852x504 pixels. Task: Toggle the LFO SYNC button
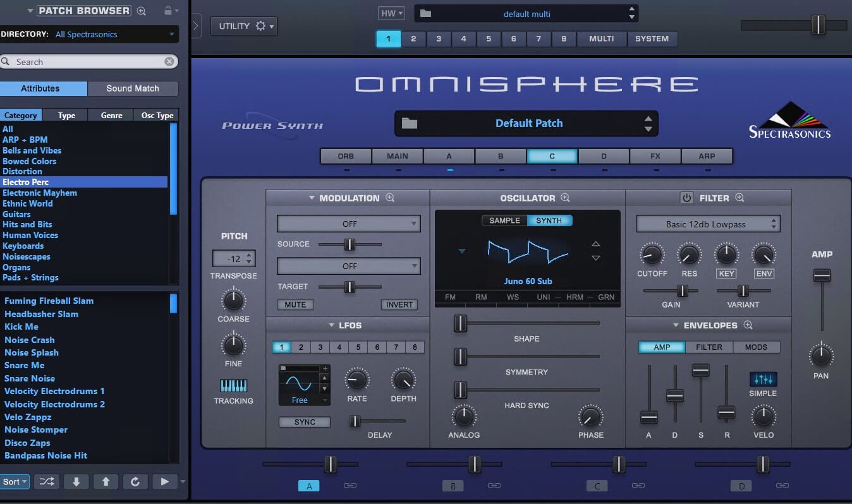click(x=305, y=422)
